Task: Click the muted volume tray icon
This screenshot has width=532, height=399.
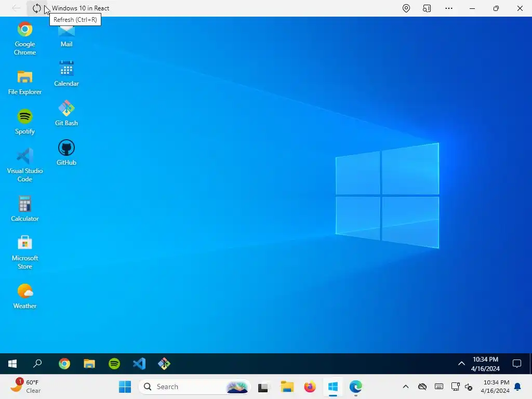Action: click(469, 387)
